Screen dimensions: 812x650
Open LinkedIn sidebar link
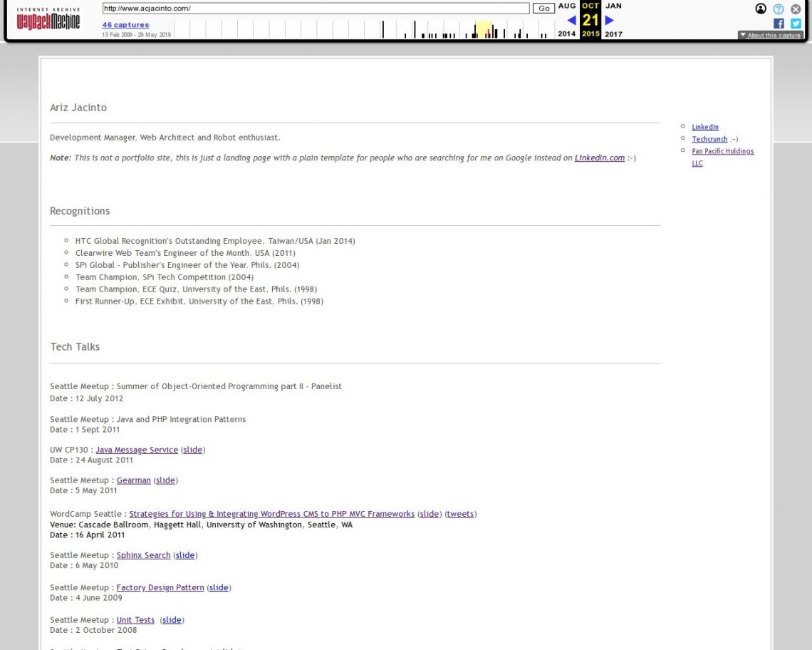(x=705, y=127)
